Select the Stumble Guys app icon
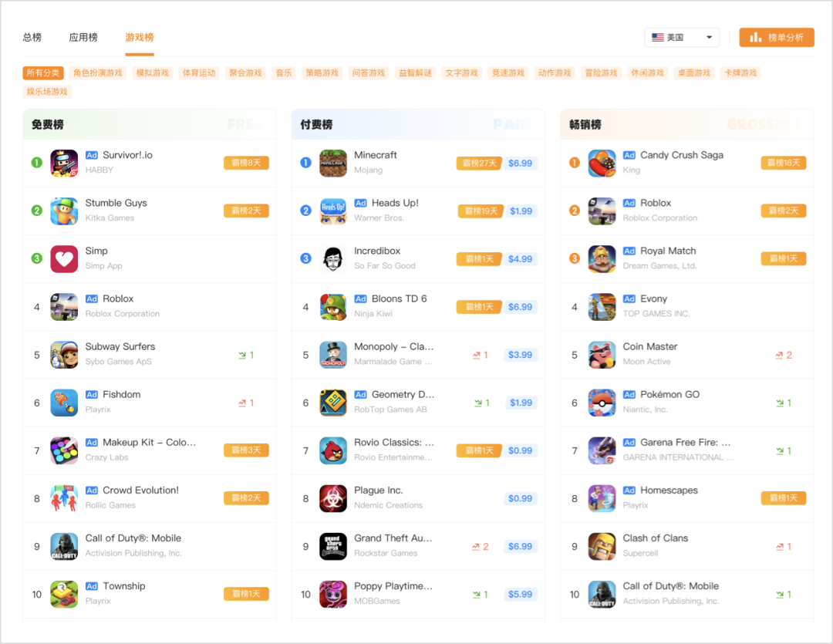 64,211
